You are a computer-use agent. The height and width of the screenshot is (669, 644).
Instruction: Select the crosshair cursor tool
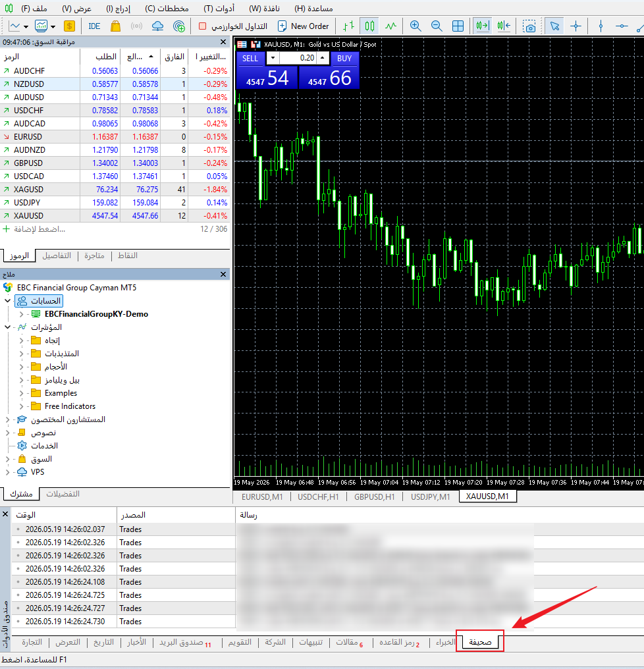click(576, 26)
